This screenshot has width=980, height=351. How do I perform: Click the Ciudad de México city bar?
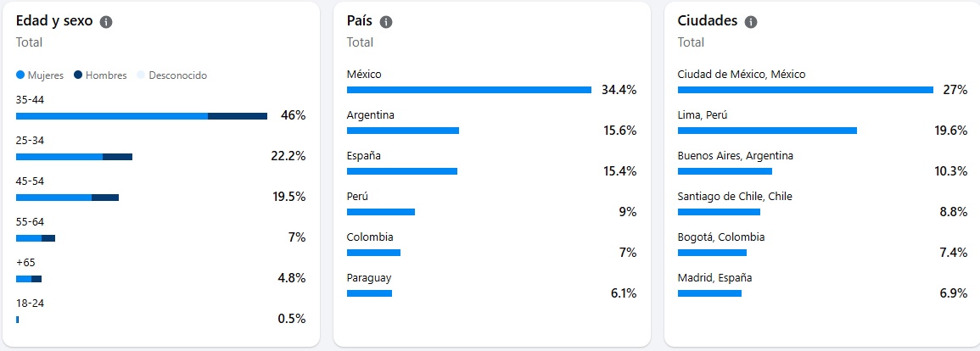point(805,90)
